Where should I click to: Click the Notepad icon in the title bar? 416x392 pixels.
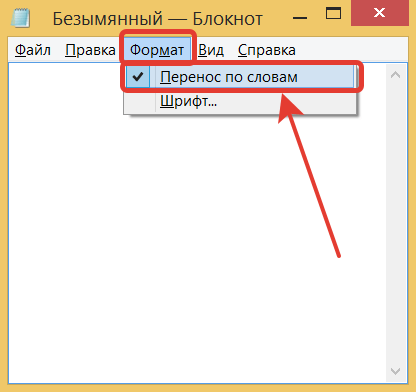click(x=21, y=18)
